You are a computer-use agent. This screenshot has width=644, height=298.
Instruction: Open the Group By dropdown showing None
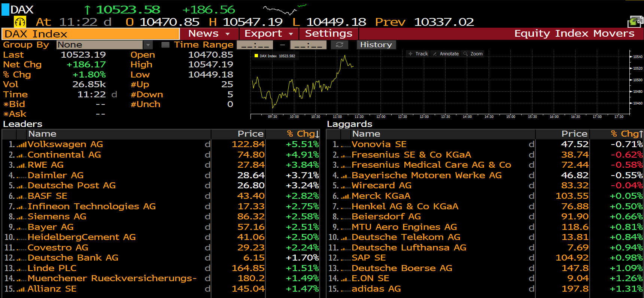click(x=105, y=45)
